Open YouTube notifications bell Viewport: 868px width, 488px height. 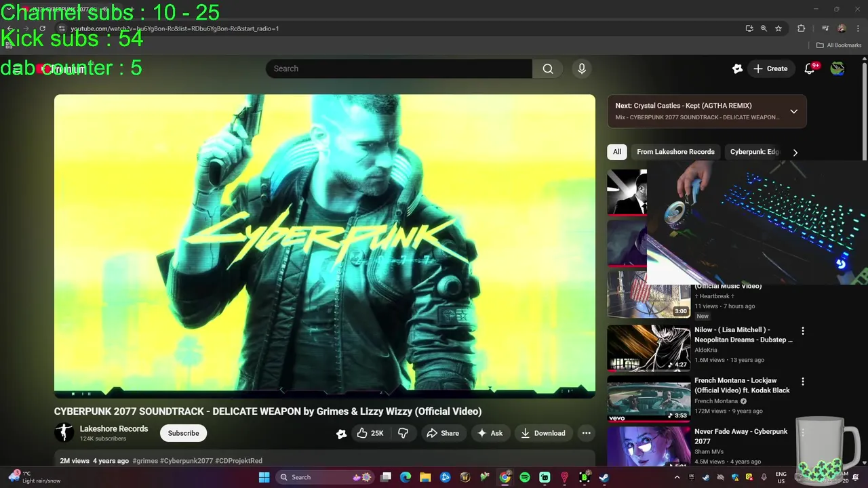tap(809, 68)
